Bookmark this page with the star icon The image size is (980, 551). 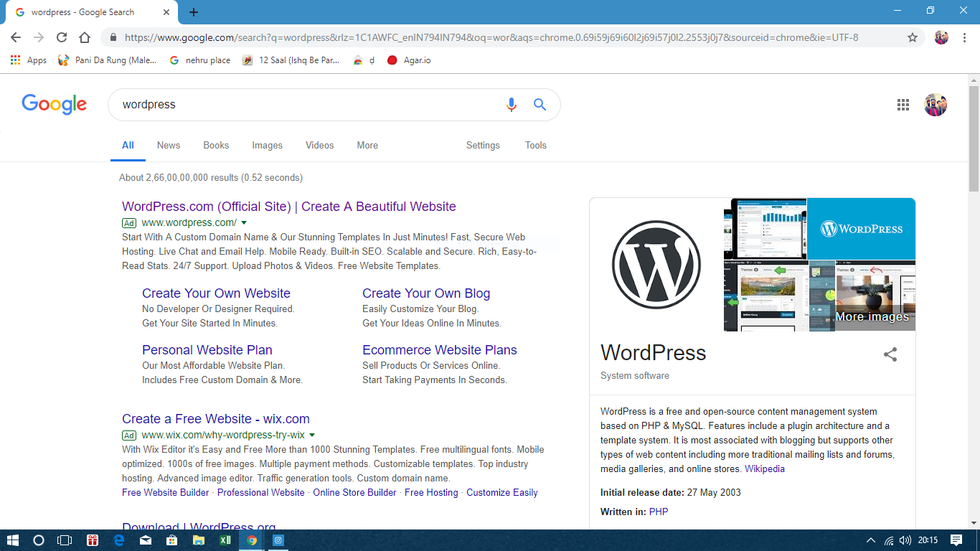click(913, 37)
